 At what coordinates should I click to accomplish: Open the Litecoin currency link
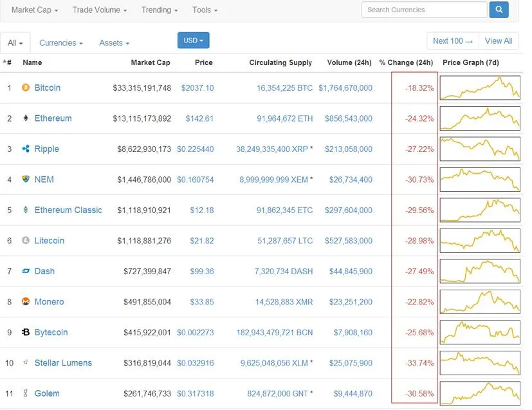49,240
